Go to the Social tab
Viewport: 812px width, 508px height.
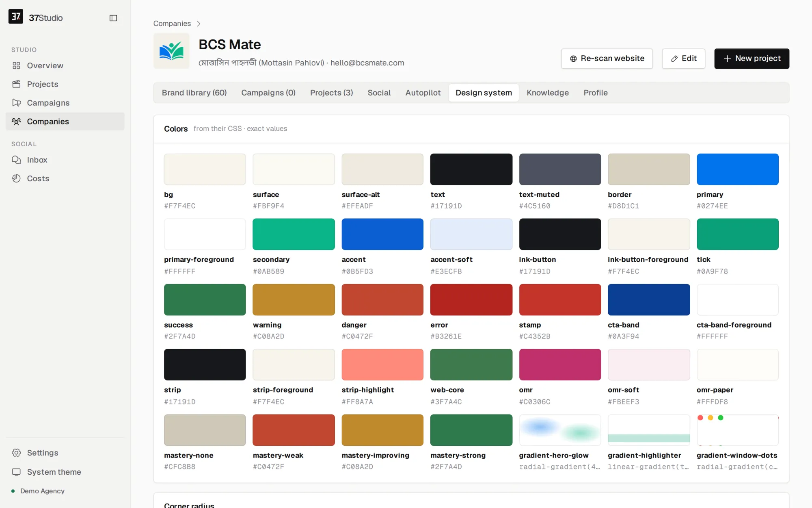[x=379, y=93]
